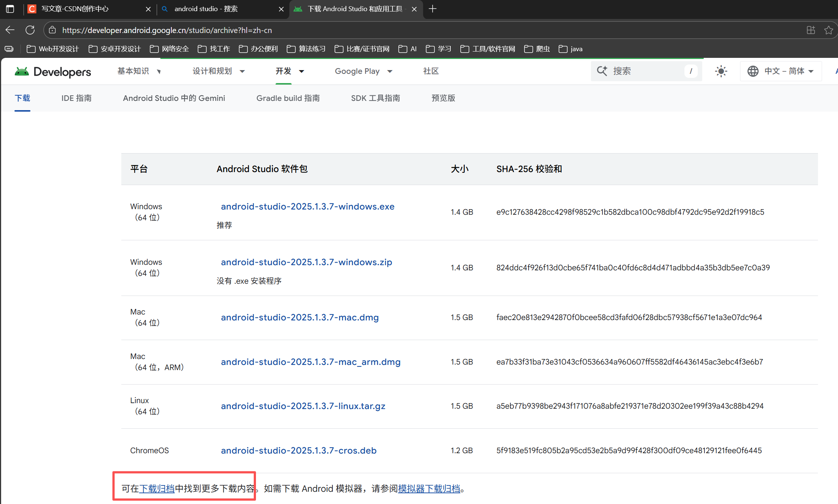Screen dimensions: 838x504
Task: Open the 办公便利 bookmark folder
Action: (258, 49)
